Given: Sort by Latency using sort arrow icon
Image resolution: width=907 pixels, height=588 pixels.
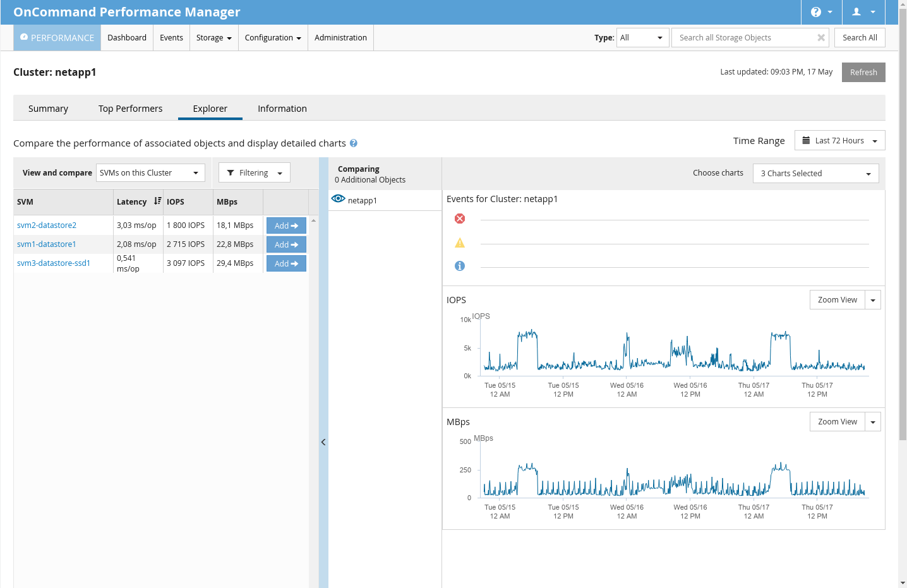Looking at the screenshot, I should pyautogui.click(x=157, y=201).
